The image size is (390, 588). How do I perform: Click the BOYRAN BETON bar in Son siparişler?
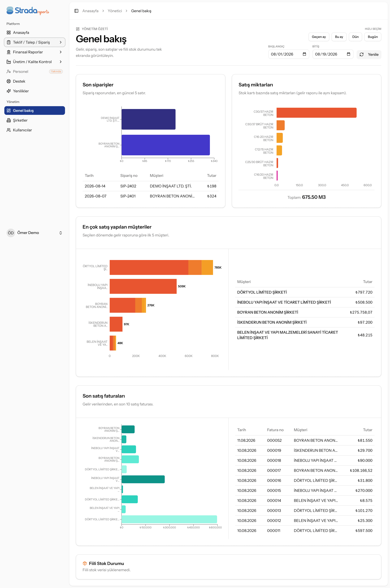tap(166, 145)
